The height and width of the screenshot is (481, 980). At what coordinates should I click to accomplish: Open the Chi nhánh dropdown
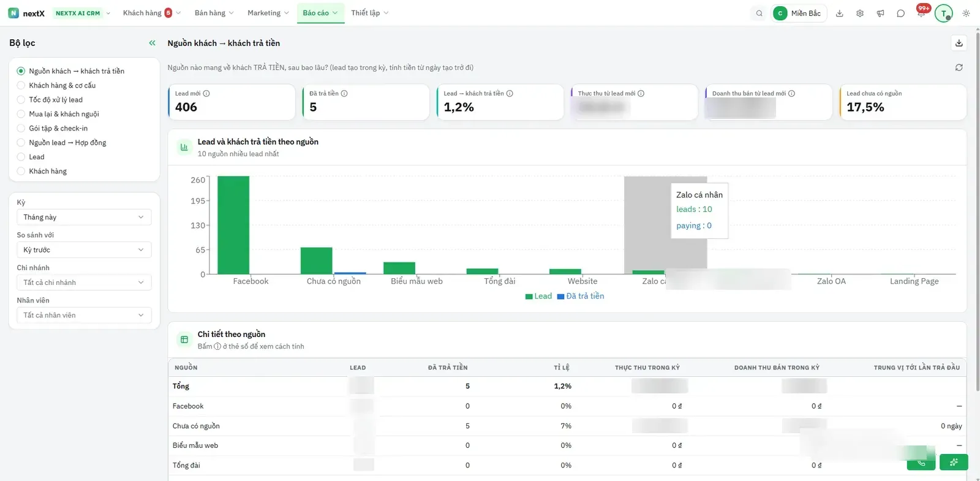[x=84, y=282]
